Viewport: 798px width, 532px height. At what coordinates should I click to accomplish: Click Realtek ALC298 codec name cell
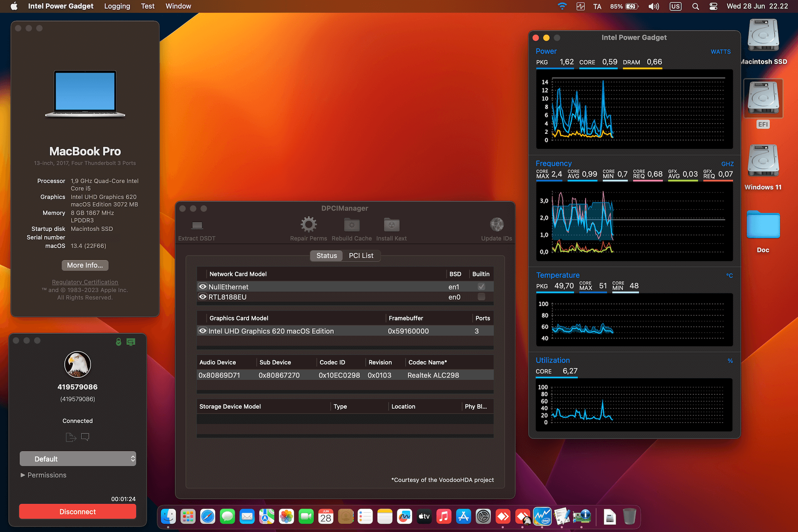[x=433, y=375]
